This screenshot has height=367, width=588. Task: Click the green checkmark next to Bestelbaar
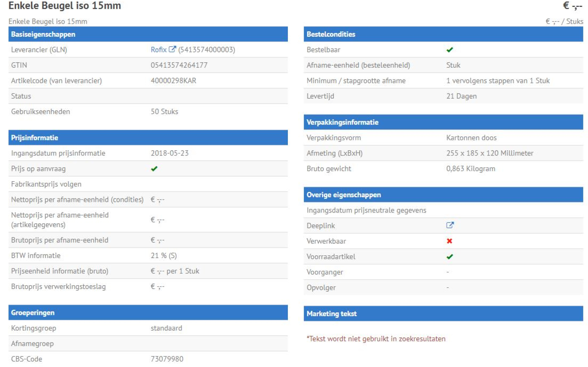tap(450, 50)
